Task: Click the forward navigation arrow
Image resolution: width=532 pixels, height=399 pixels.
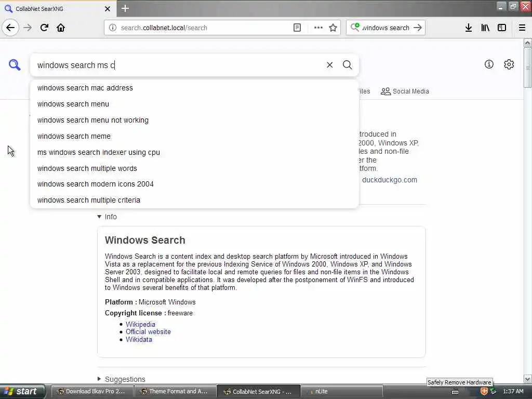Action: pyautogui.click(x=28, y=28)
